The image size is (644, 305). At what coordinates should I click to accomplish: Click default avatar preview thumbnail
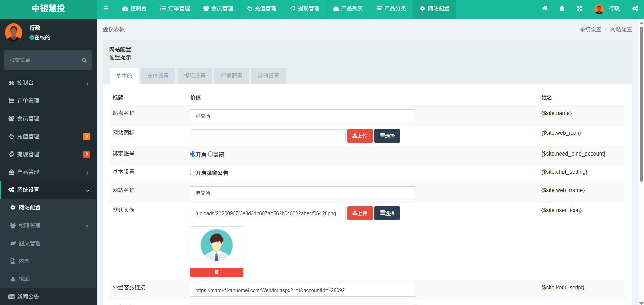click(216, 245)
